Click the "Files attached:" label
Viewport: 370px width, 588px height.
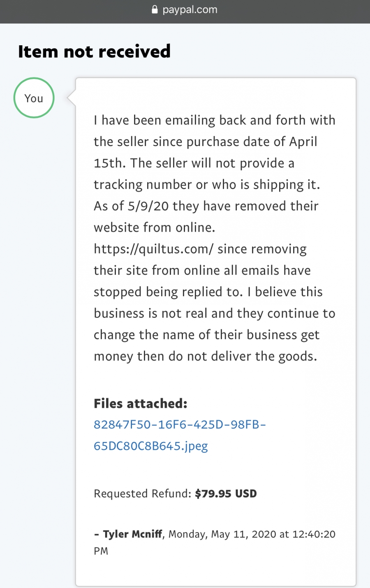(x=140, y=404)
